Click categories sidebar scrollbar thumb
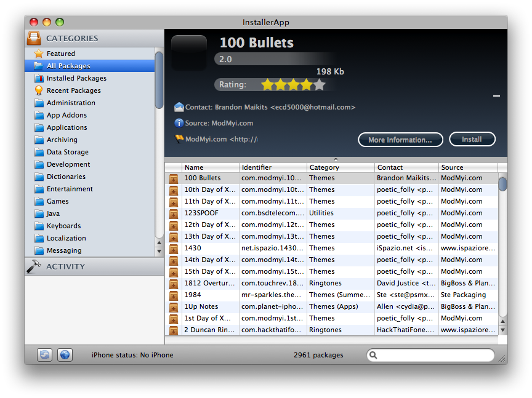This screenshot has width=532, height=398. pos(159,81)
